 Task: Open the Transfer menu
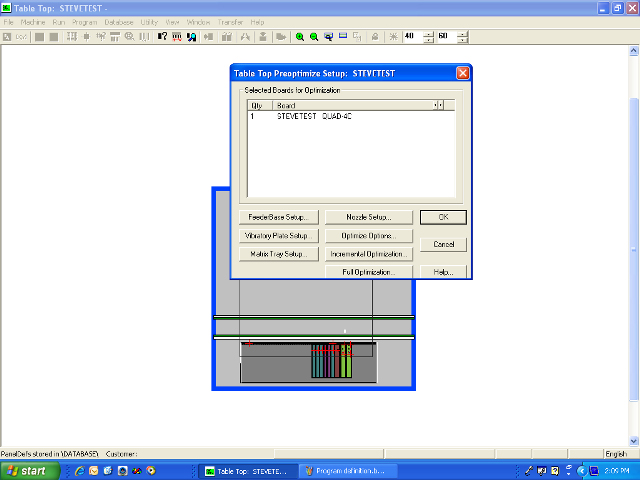230,22
